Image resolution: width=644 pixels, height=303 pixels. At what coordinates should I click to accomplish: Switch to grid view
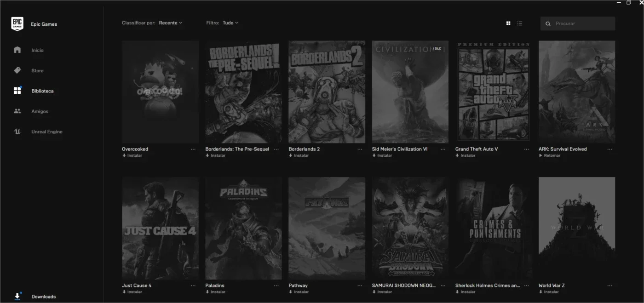point(508,23)
